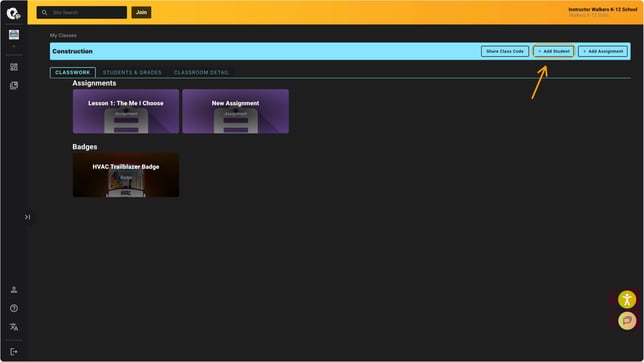Screen dimensions: 644x362
Task: Open the accessibility options button
Action: 627,300
